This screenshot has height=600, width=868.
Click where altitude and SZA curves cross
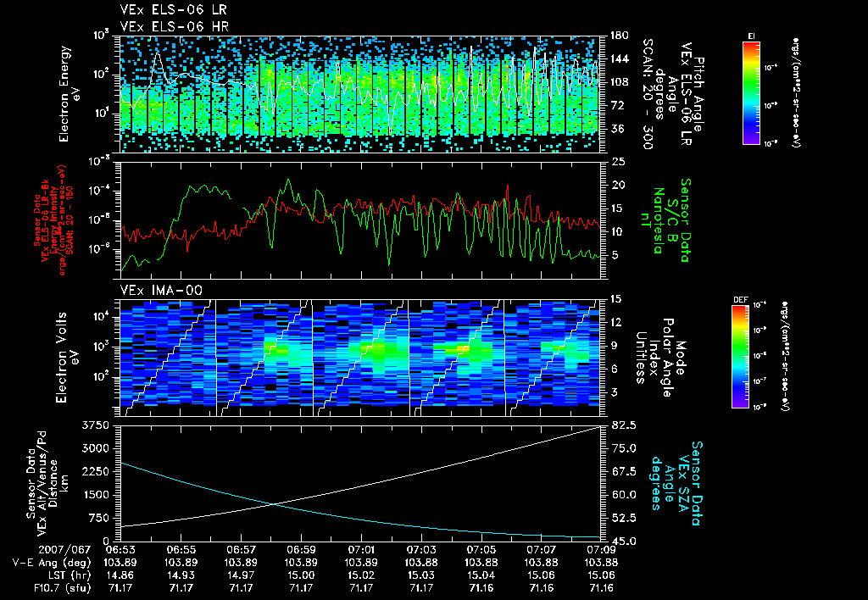273,503
